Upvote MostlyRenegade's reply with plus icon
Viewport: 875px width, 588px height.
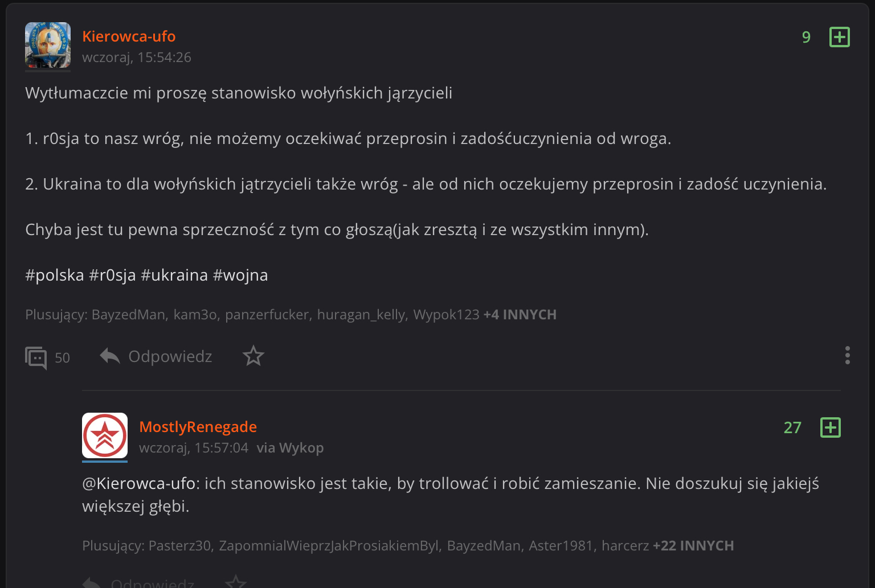830,427
